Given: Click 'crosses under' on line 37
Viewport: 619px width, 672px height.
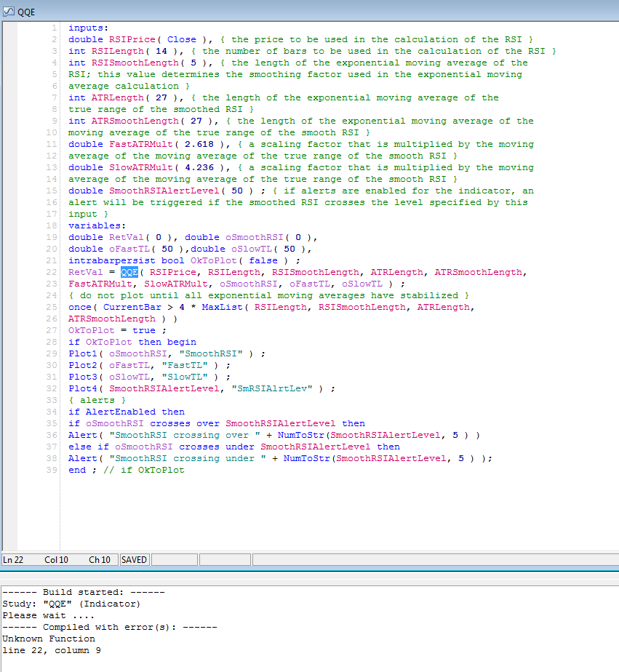Looking at the screenshot, I should coord(217,447).
